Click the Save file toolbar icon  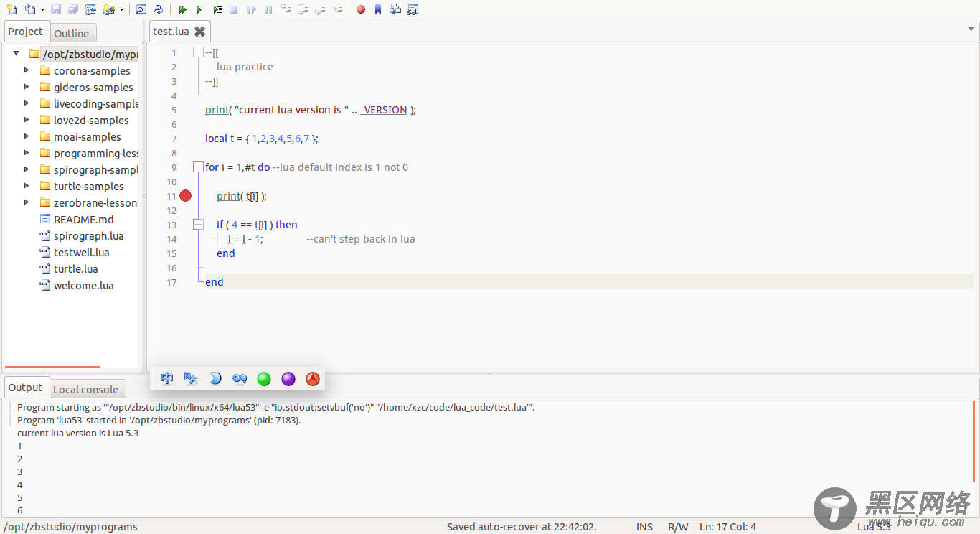tap(56, 9)
